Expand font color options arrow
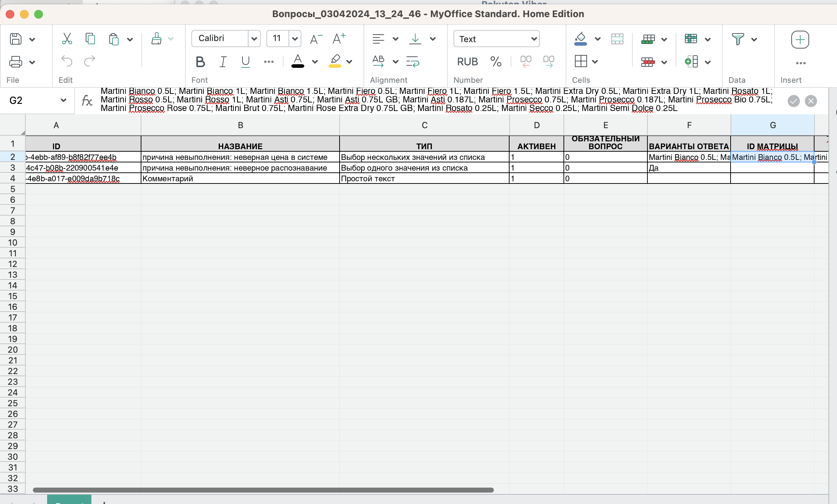This screenshot has width=837, height=504. click(315, 62)
